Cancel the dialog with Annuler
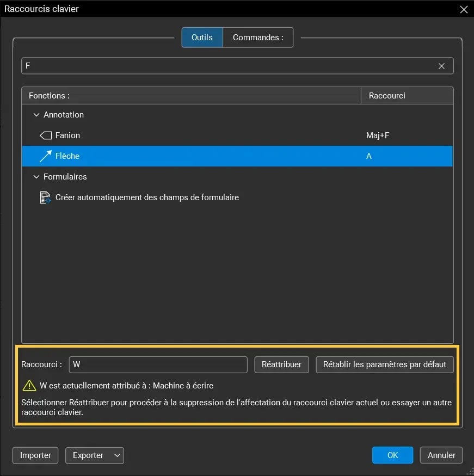The height and width of the screenshot is (476, 474). 441,455
